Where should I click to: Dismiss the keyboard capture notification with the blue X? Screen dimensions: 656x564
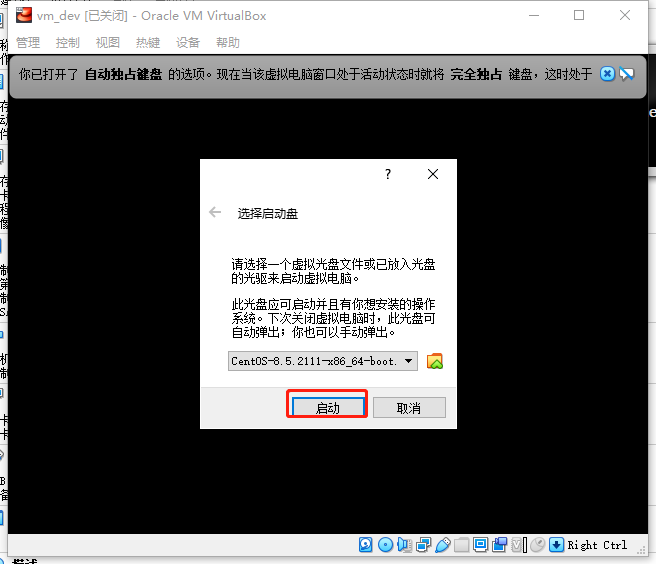607,74
